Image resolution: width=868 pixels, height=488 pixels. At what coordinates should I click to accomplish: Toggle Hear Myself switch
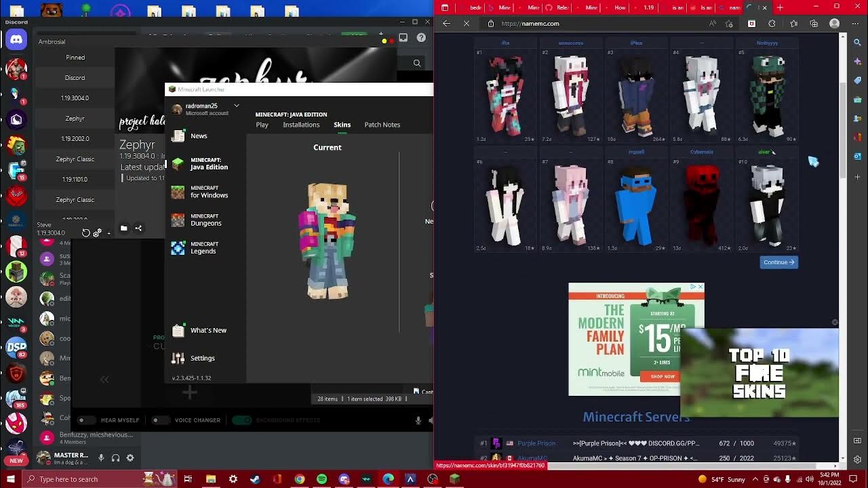click(x=85, y=420)
